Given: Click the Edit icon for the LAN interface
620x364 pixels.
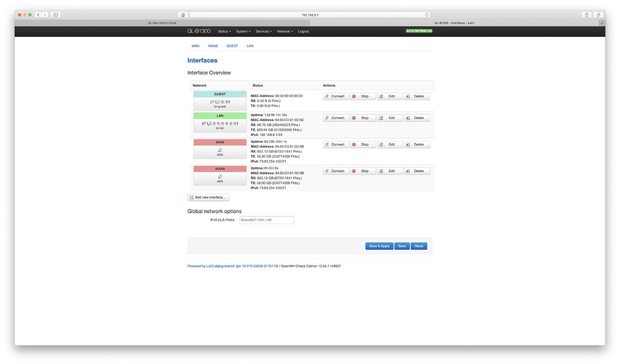Looking at the screenshot, I should (x=381, y=117).
